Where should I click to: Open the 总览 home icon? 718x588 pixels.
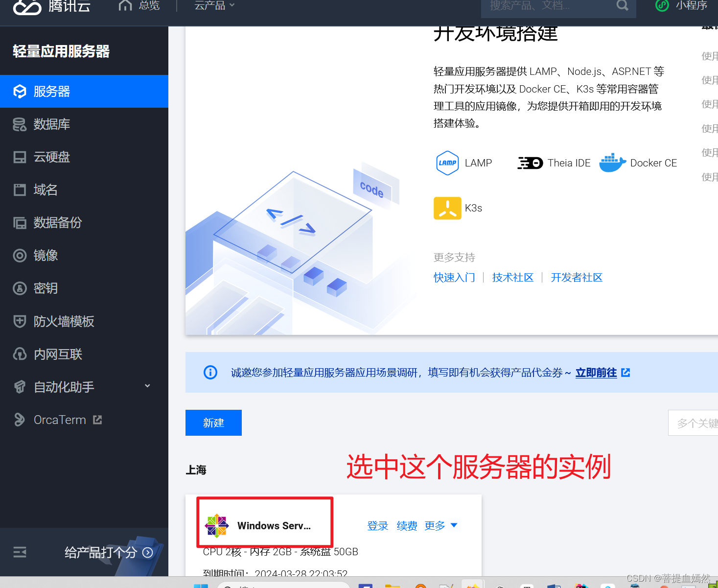pos(125,5)
